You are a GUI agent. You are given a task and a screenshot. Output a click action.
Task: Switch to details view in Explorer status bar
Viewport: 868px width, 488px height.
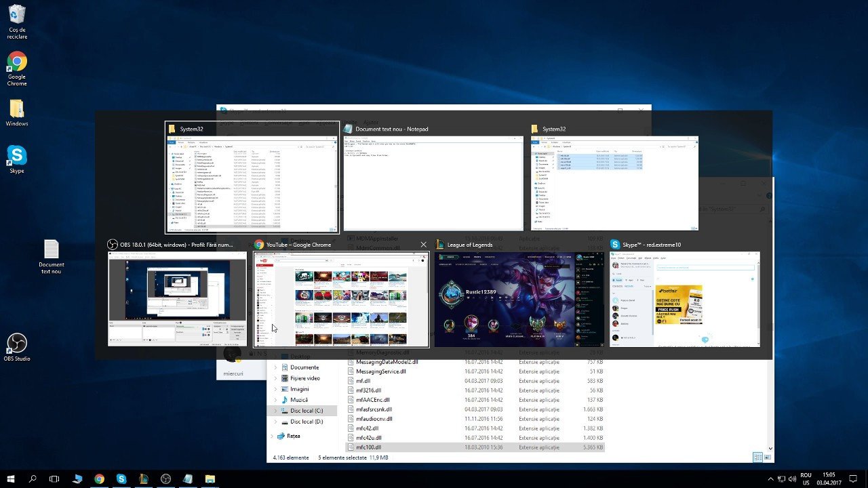coord(758,457)
